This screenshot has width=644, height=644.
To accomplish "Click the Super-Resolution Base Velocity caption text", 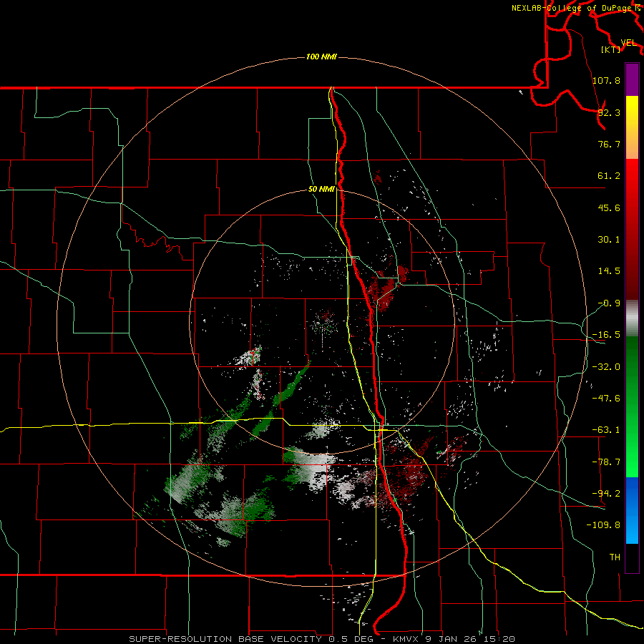I will [x=322, y=639].
